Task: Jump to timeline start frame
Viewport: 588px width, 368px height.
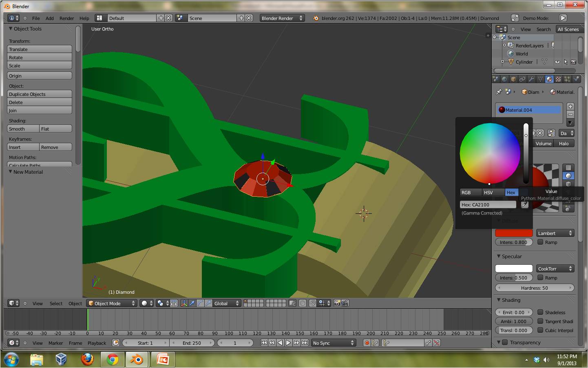Action: click(x=264, y=343)
